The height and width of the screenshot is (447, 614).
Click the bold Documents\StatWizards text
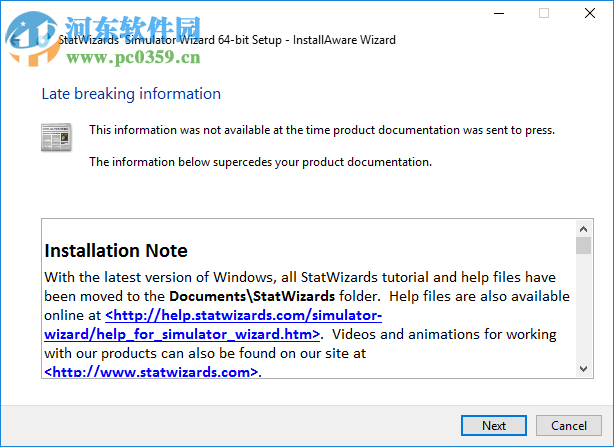point(252,296)
